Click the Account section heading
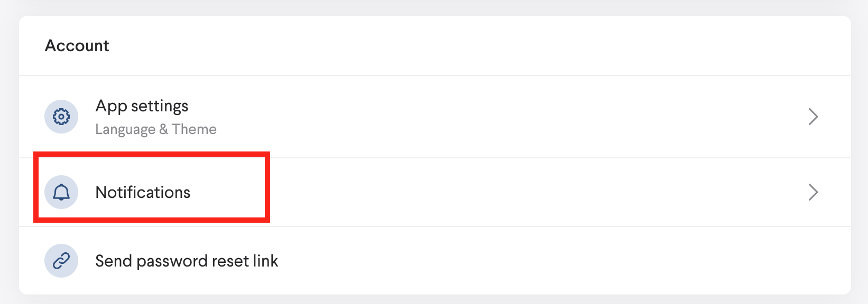Image resolution: width=868 pixels, height=304 pixels. [x=77, y=46]
